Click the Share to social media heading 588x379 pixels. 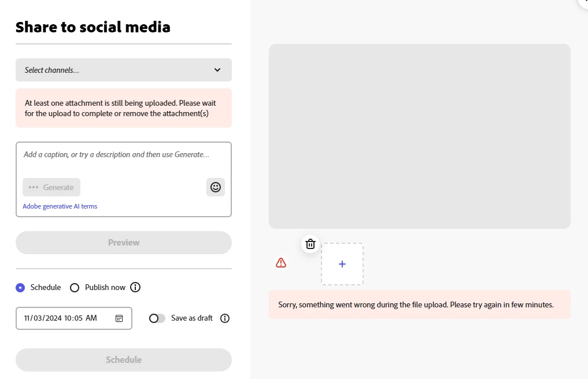tap(93, 27)
